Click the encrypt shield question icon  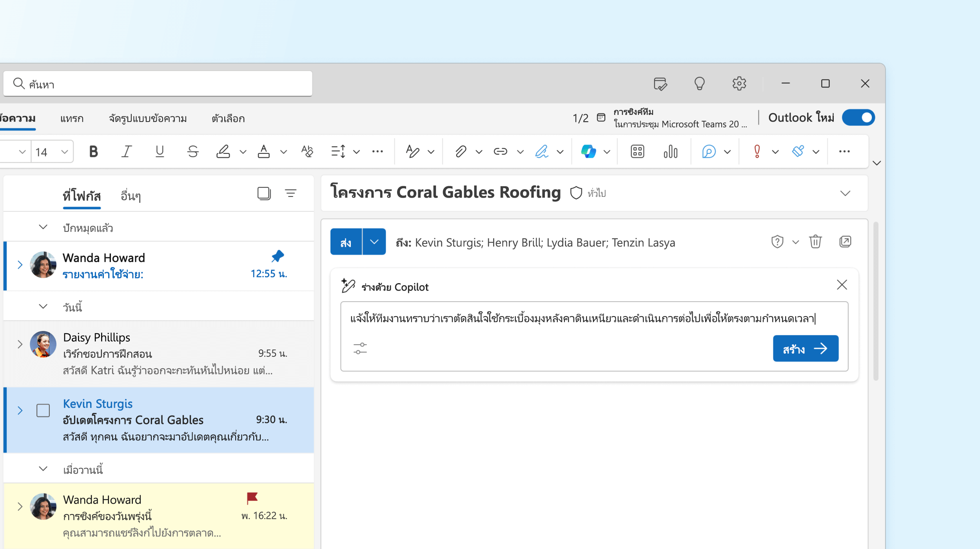point(777,242)
